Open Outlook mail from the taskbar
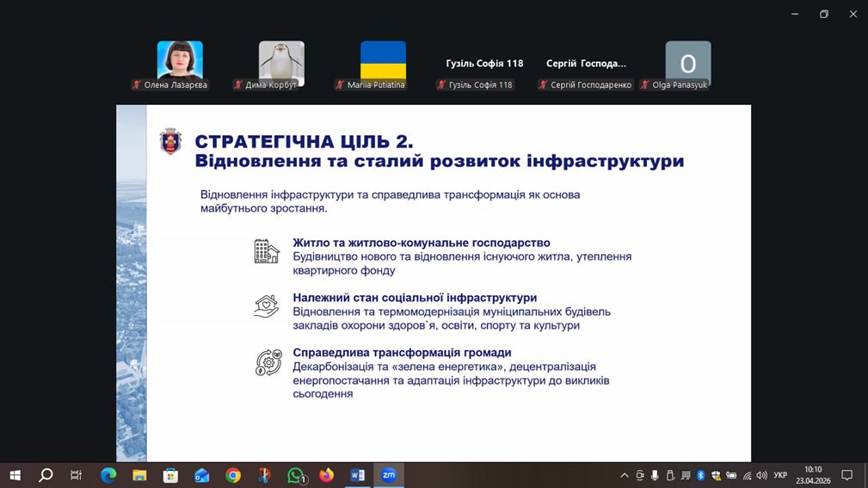Image resolution: width=868 pixels, height=488 pixels. 202,475
